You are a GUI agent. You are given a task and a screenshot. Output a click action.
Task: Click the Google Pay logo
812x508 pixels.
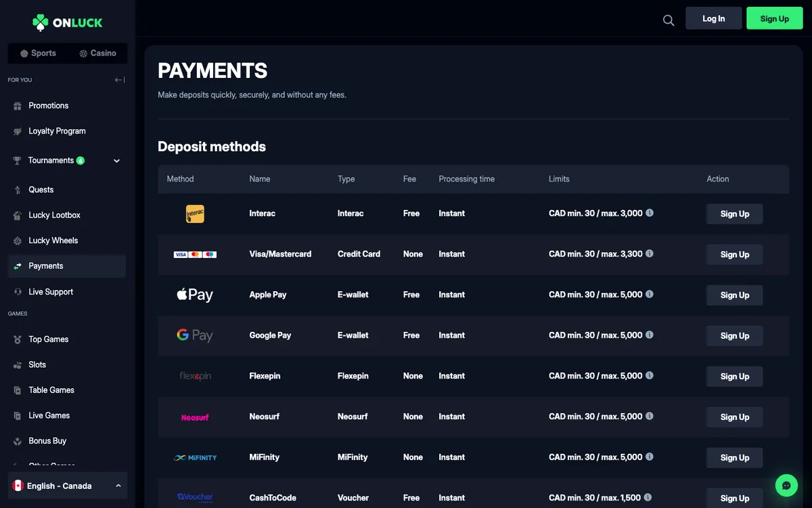(x=195, y=335)
